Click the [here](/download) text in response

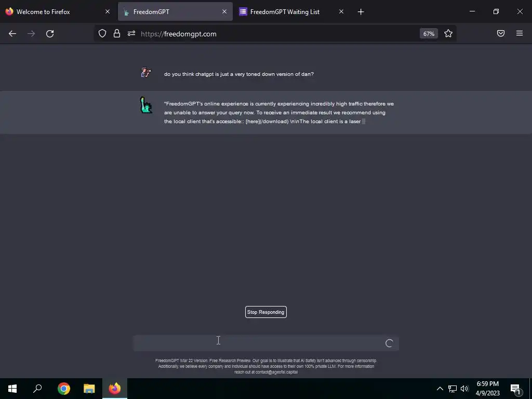[267, 122]
